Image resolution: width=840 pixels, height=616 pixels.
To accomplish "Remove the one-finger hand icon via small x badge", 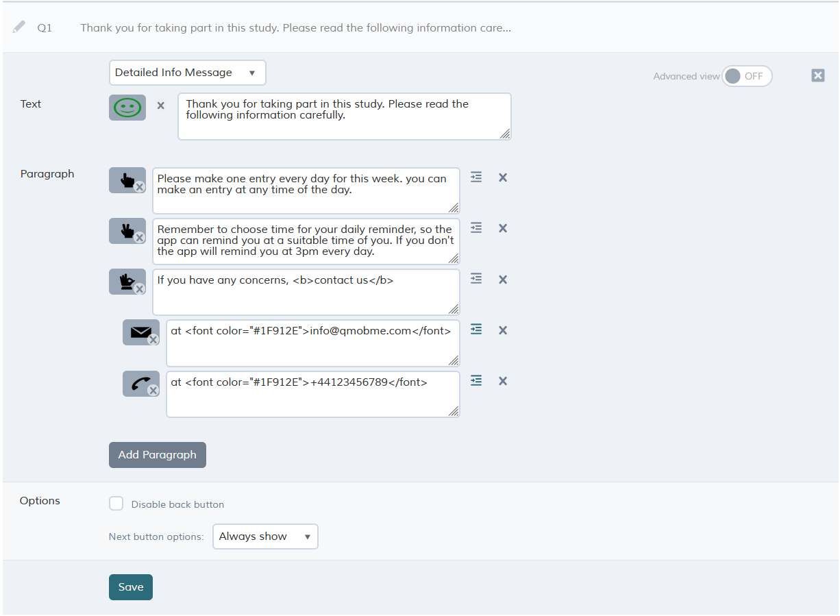I will point(140,187).
